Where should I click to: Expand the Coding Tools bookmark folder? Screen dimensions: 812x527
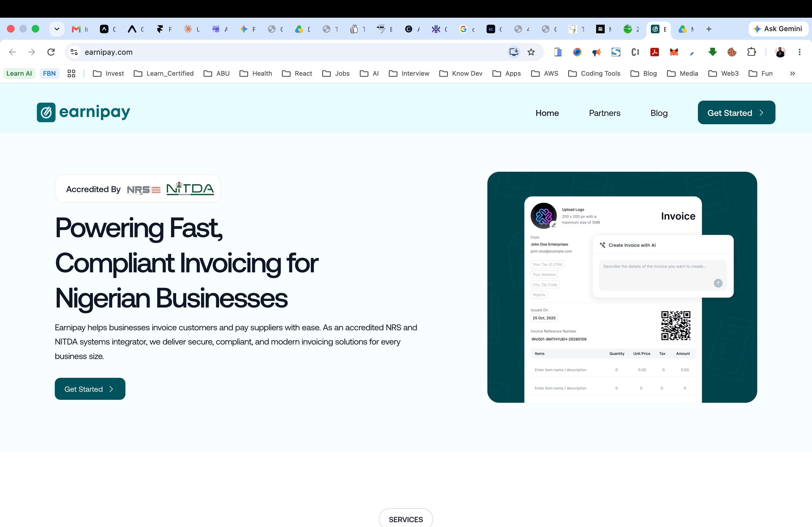click(x=594, y=73)
